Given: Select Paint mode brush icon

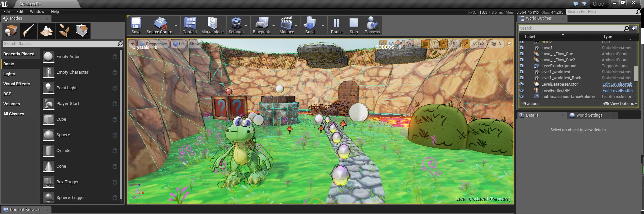Looking at the screenshot, I should [x=29, y=31].
